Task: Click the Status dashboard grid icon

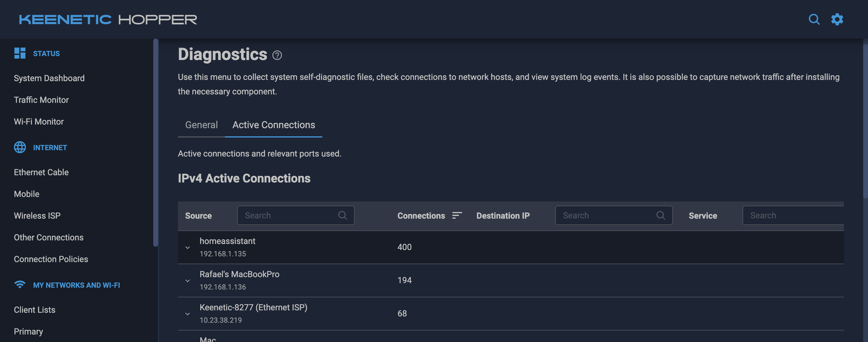Action: point(20,53)
